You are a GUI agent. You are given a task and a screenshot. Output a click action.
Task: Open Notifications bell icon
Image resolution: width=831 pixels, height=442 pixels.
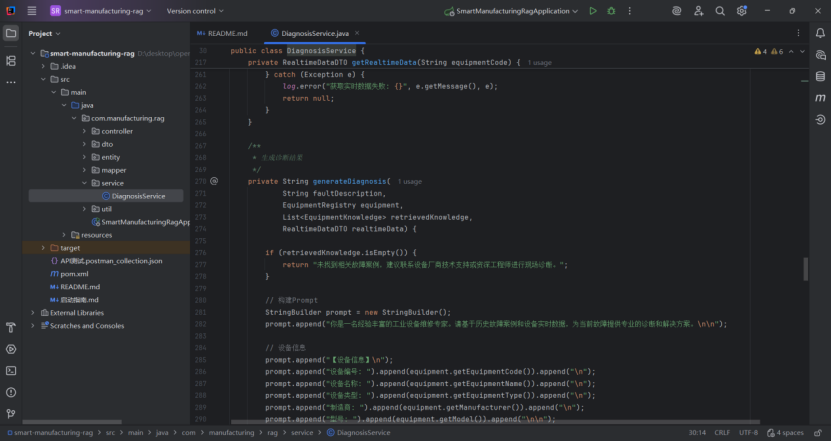pyautogui.click(x=820, y=33)
